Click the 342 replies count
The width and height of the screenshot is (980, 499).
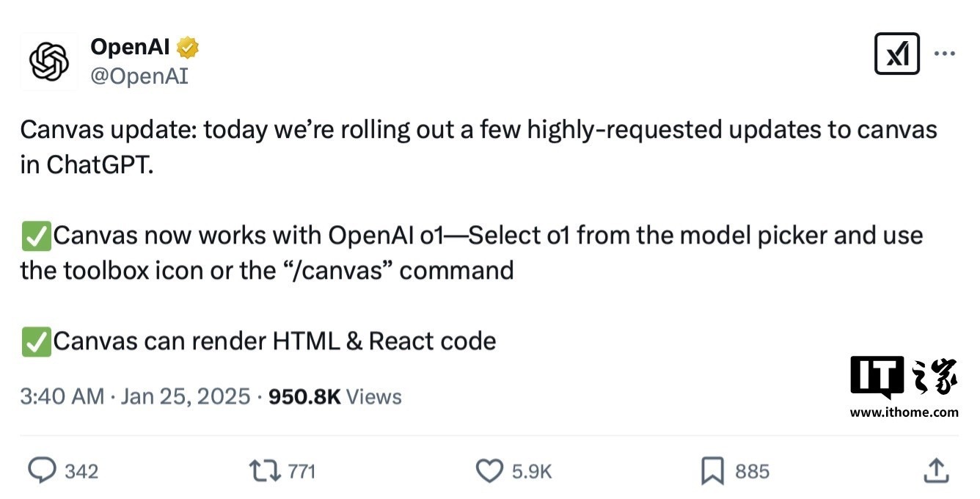tap(81, 471)
